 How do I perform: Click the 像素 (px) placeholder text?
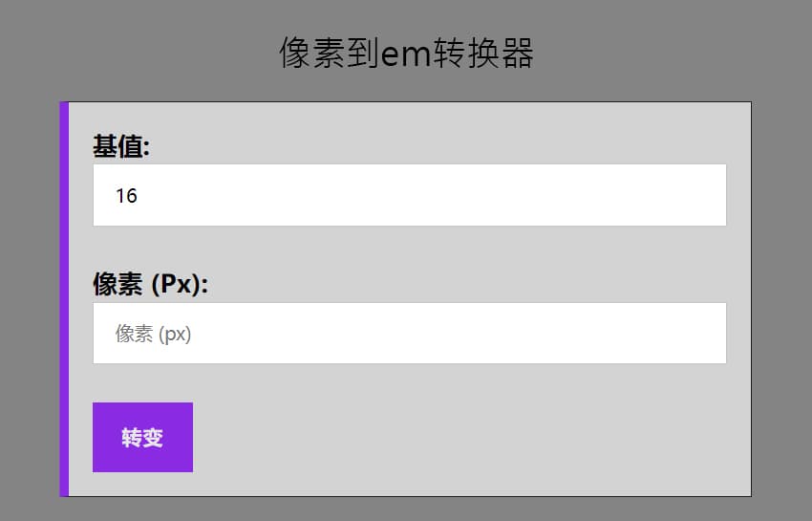[154, 334]
